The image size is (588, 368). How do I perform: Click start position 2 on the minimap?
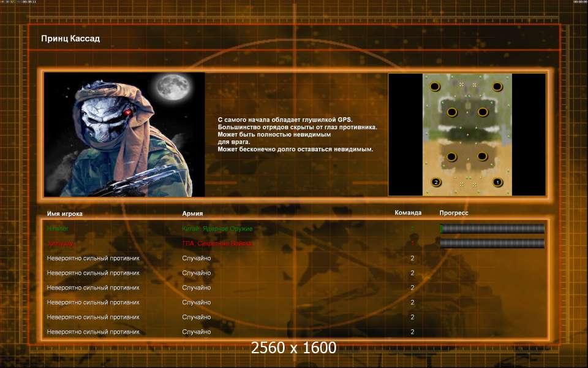[435, 182]
